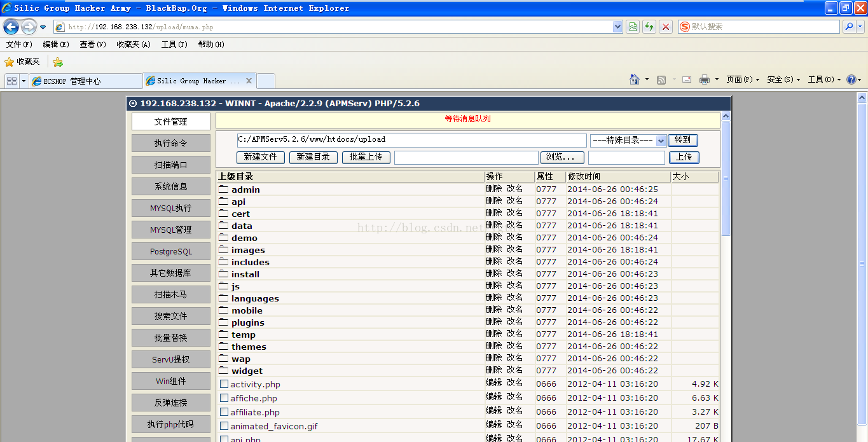Image resolution: width=868 pixels, height=442 pixels.
Task: Open the recent pages dropdown arrow
Action: (x=43, y=27)
